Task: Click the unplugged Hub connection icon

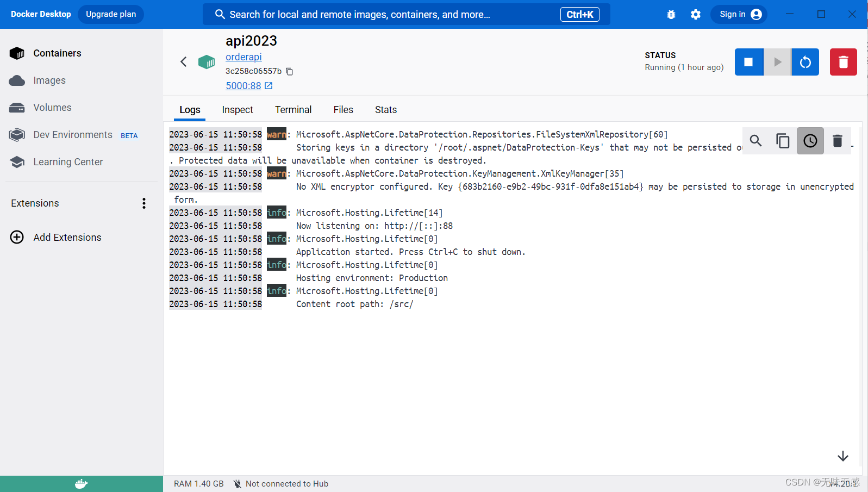Action: tap(238, 484)
